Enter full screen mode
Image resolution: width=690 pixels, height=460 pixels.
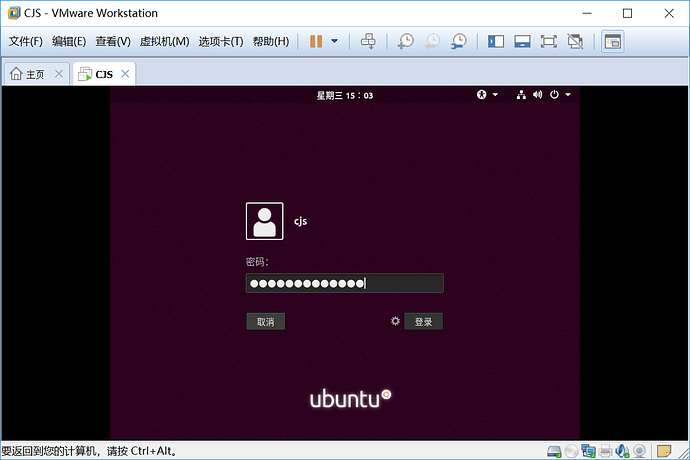pos(548,41)
